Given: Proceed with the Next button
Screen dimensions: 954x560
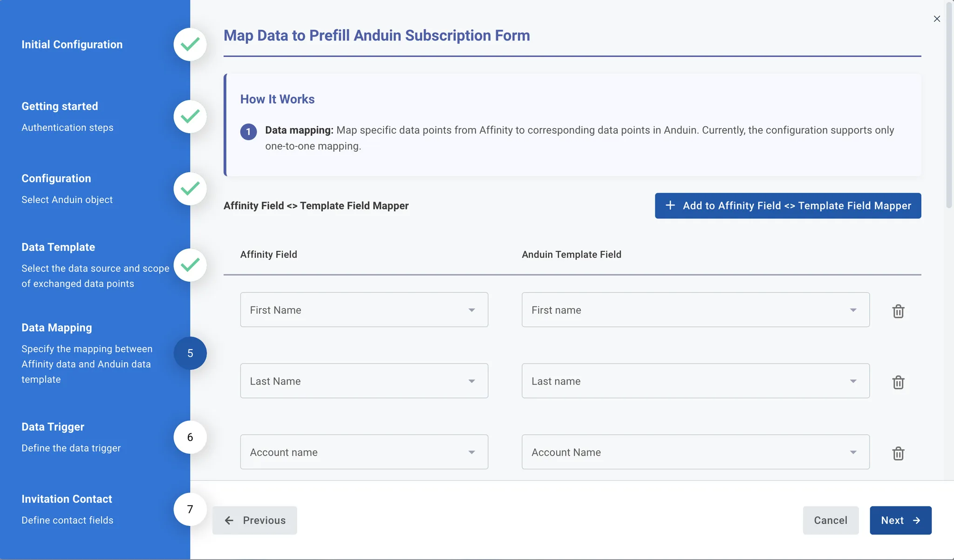Looking at the screenshot, I should click(x=900, y=520).
